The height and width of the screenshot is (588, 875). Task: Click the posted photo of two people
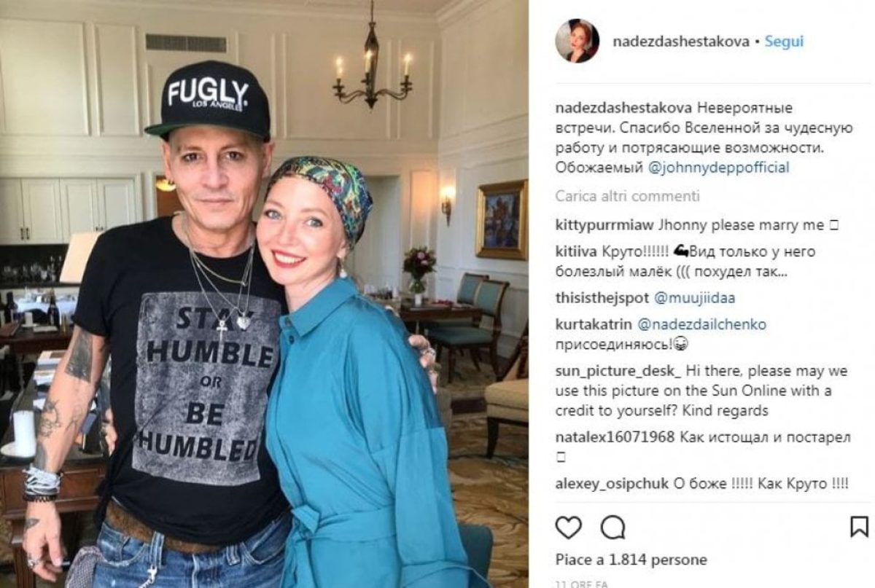coord(264,294)
